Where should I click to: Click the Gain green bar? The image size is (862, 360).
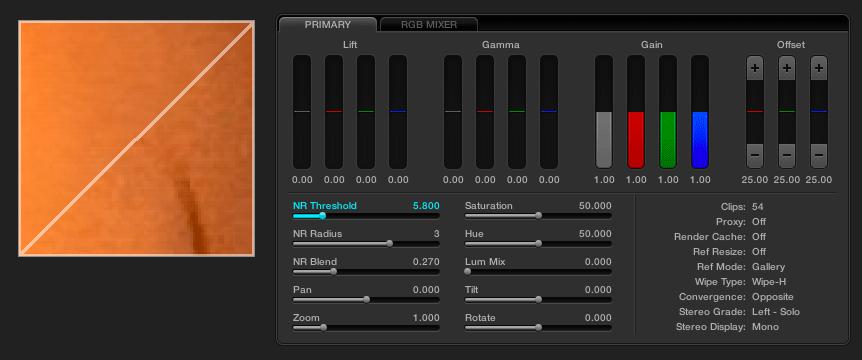(x=667, y=112)
